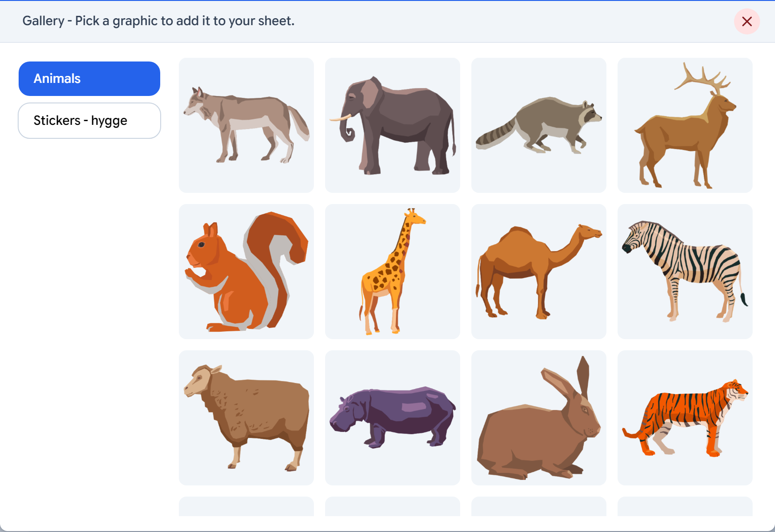
Task: Close the Gallery dialog
Action: tap(747, 21)
